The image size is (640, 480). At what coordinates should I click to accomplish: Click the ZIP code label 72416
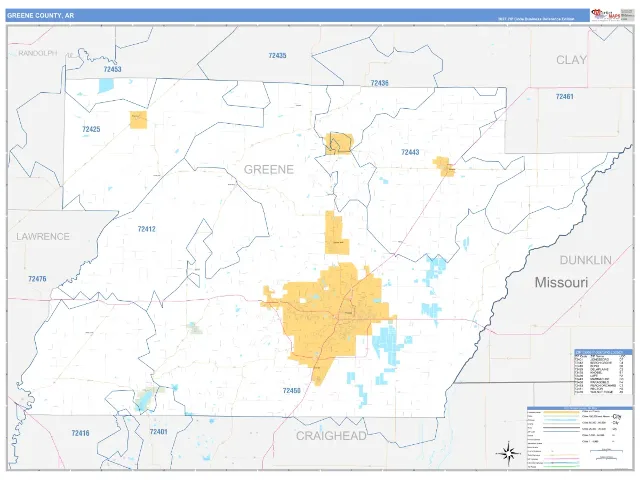coord(80,433)
